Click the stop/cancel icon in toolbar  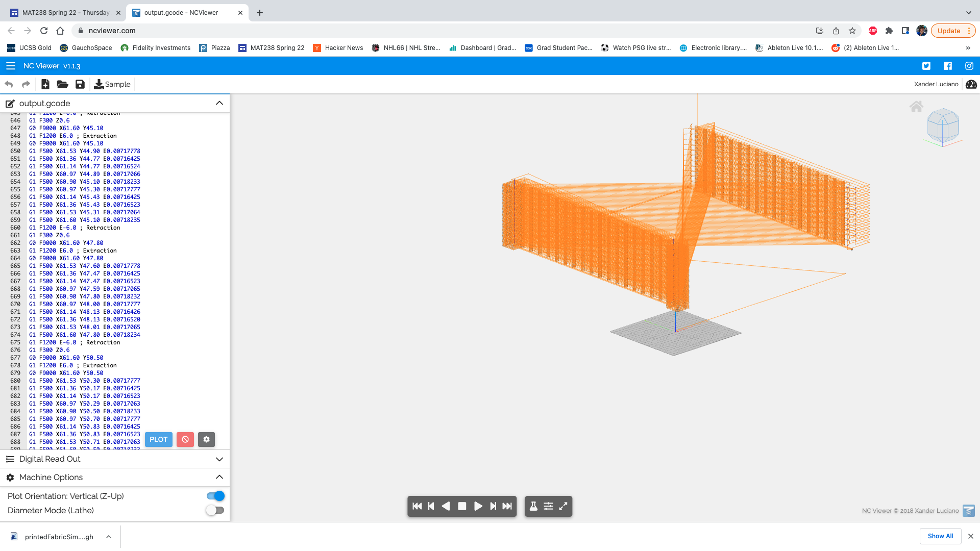click(x=185, y=439)
